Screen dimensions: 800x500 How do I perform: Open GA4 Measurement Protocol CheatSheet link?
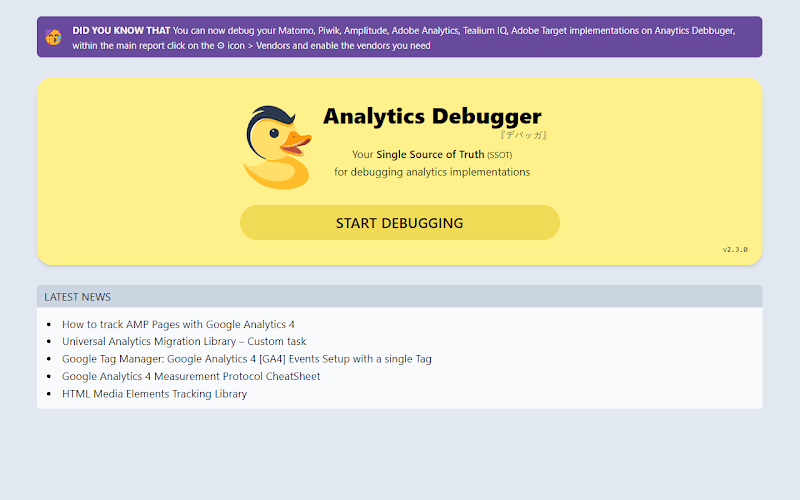click(191, 377)
